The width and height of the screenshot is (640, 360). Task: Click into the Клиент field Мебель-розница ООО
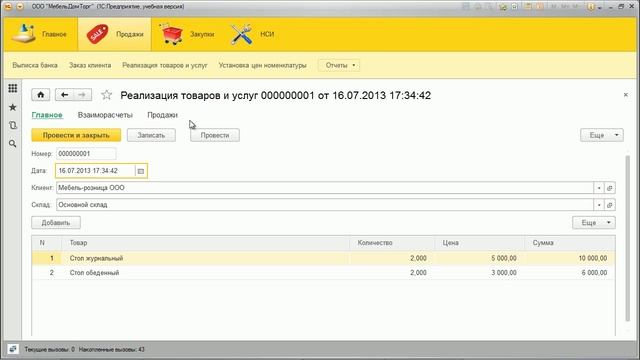324,188
